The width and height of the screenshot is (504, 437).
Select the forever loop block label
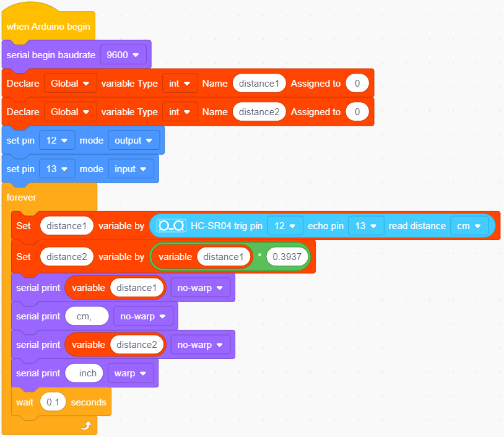click(21, 197)
